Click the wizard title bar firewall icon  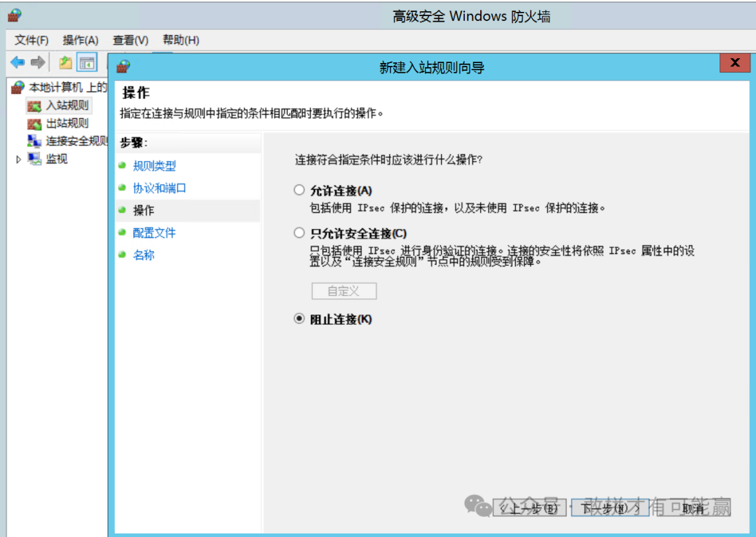click(x=123, y=66)
